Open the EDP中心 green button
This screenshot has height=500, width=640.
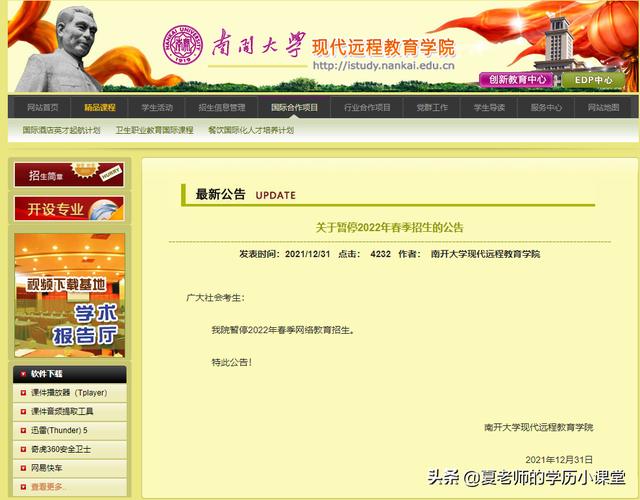point(593,80)
